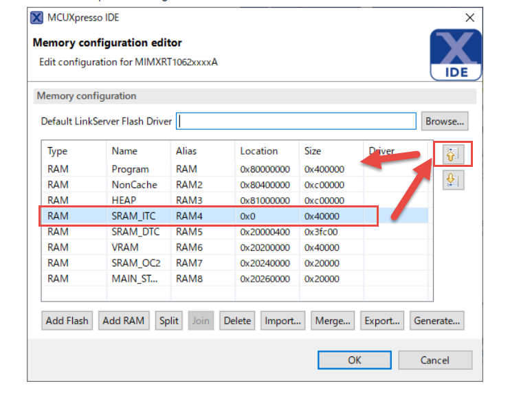Select the SRAM_OC2 row name

pyautogui.click(x=135, y=263)
